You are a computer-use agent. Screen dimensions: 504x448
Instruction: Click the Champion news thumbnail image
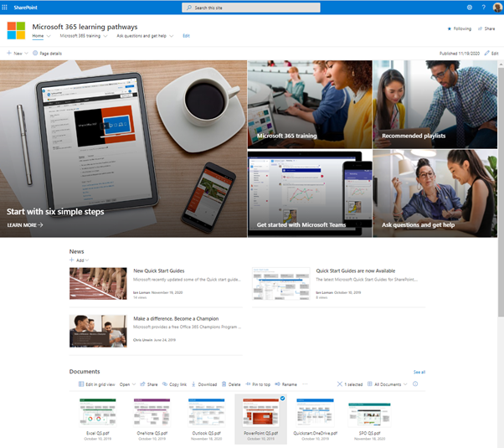[98, 331]
